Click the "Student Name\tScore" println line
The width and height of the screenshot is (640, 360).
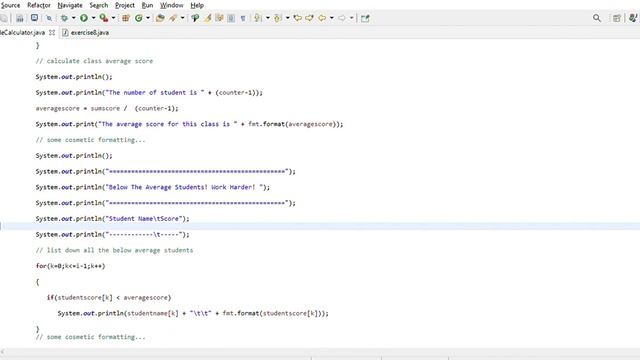[112, 219]
